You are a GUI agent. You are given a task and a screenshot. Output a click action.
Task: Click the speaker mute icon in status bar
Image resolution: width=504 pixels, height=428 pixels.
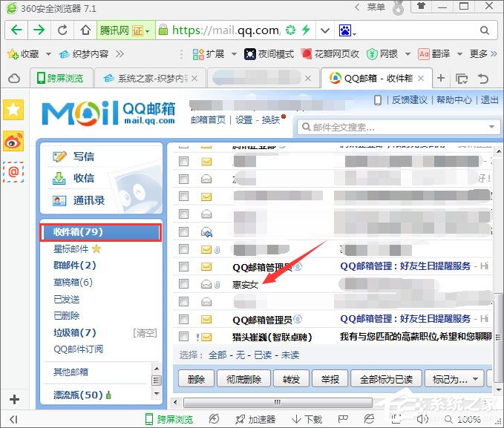[422, 418]
